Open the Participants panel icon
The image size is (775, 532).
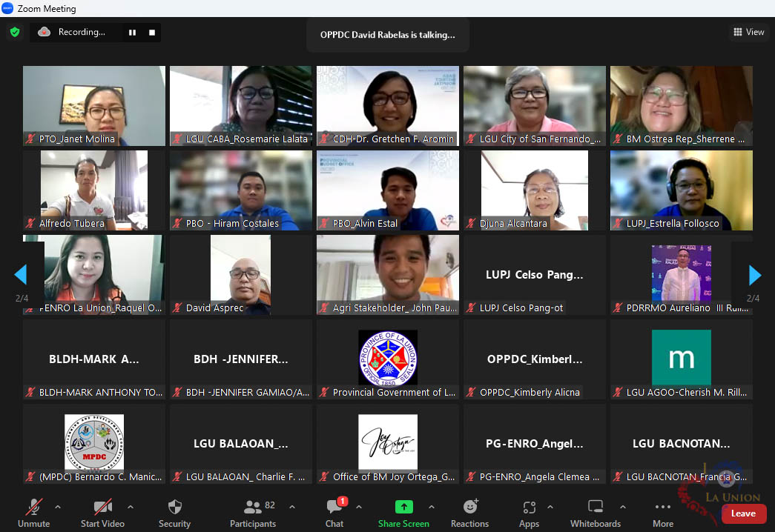pos(253,507)
